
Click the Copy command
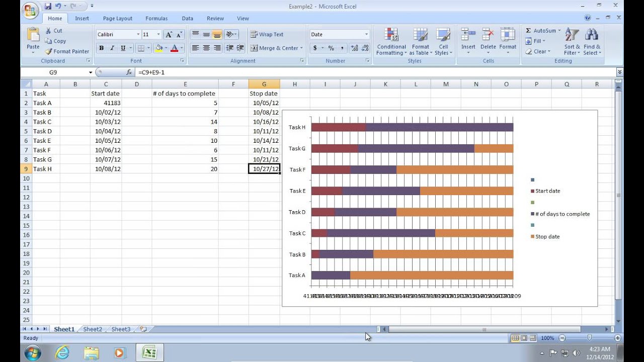[55, 41]
